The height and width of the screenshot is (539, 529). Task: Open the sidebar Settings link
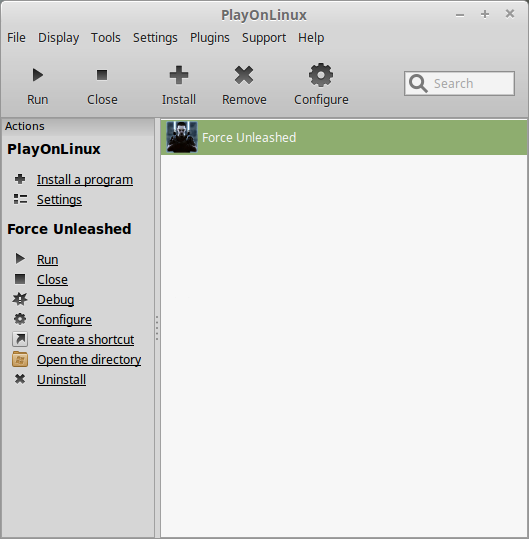click(59, 200)
